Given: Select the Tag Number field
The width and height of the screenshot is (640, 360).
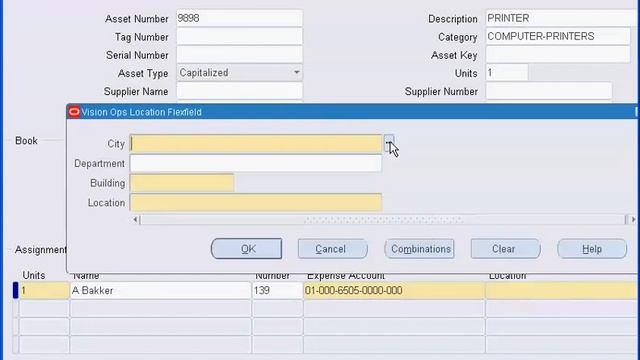Looking at the screenshot, I should point(240,37).
